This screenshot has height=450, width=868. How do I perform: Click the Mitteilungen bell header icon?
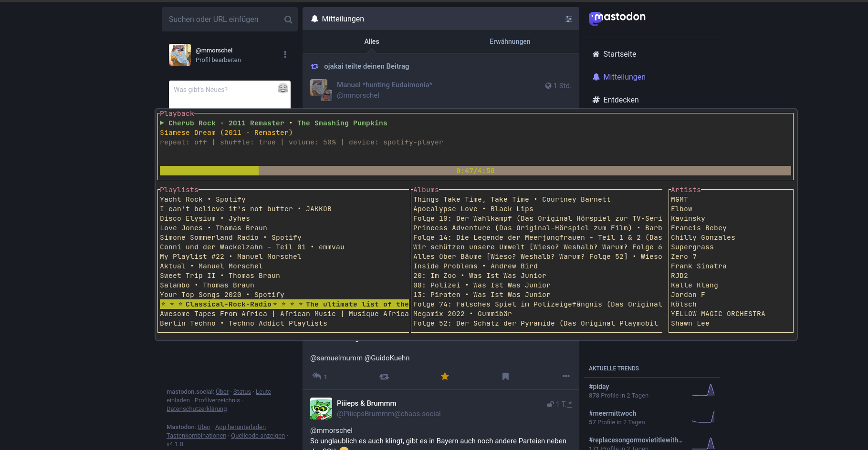(314, 19)
